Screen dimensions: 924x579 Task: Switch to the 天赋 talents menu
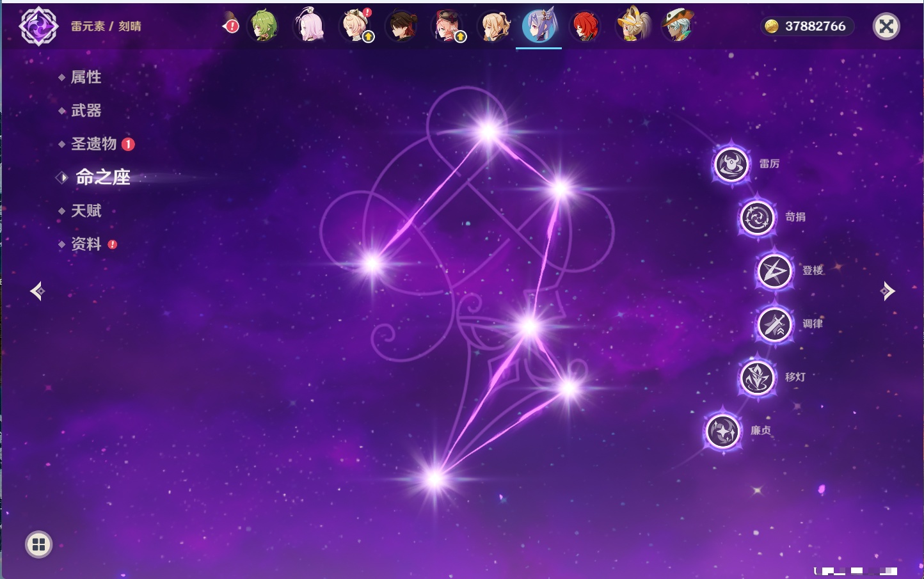pyautogui.click(x=86, y=210)
